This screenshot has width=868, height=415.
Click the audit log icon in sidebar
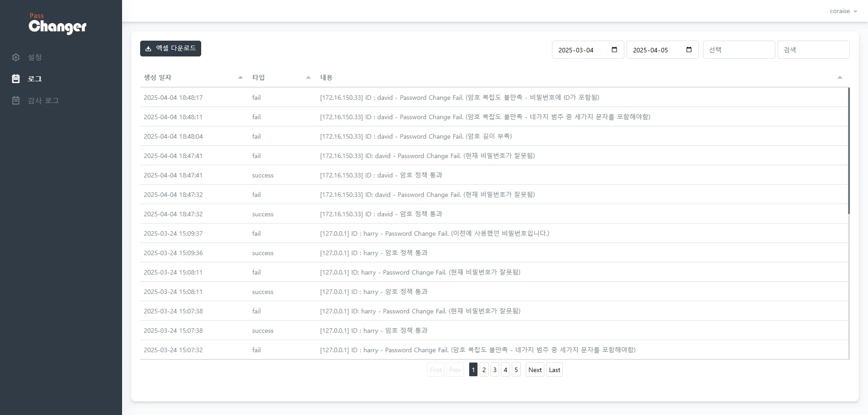pyautogui.click(x=16, y=100)
